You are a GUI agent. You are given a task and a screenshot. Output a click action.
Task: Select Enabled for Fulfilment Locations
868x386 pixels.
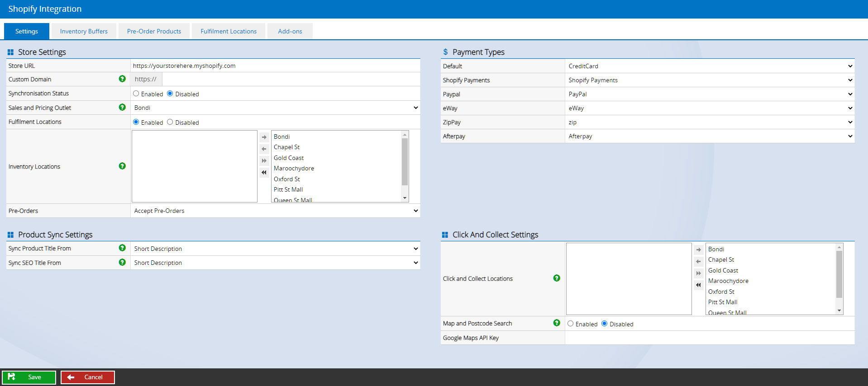[136, 122]
